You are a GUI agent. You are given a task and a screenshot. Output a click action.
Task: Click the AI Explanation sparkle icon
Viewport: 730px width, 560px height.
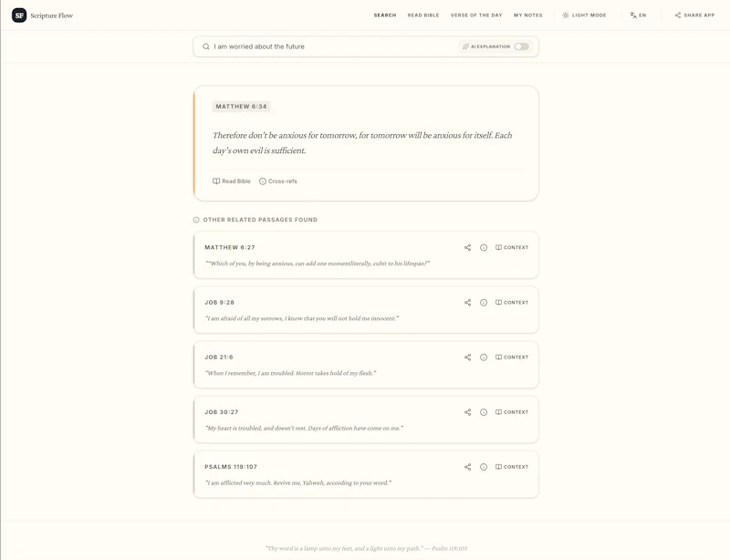(465, 47)
